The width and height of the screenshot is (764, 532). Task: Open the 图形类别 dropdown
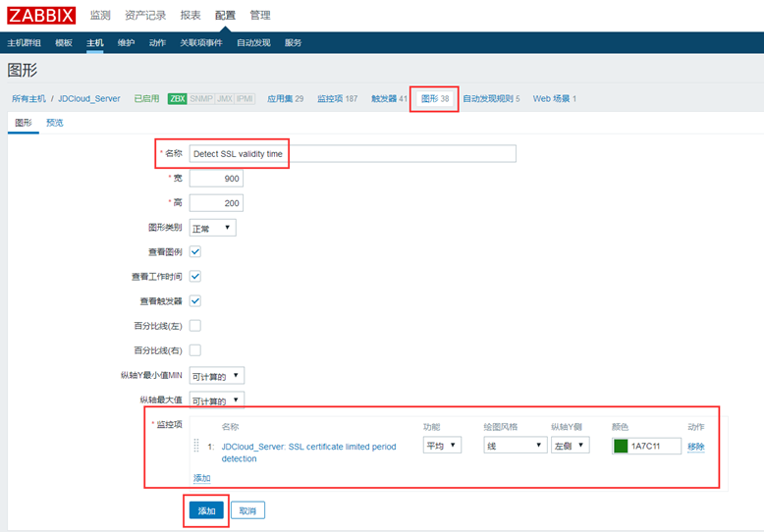(212, 228)
